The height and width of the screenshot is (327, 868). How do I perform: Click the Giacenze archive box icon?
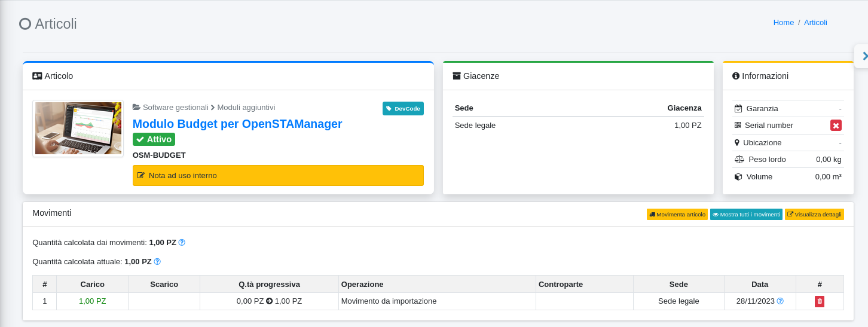click(457, 76)
